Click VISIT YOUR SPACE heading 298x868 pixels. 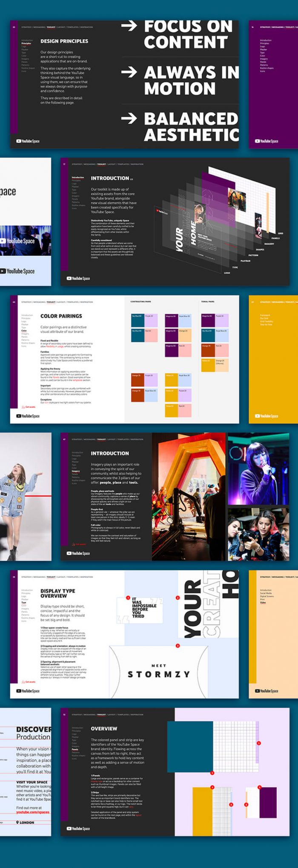(x=32, y=782)
